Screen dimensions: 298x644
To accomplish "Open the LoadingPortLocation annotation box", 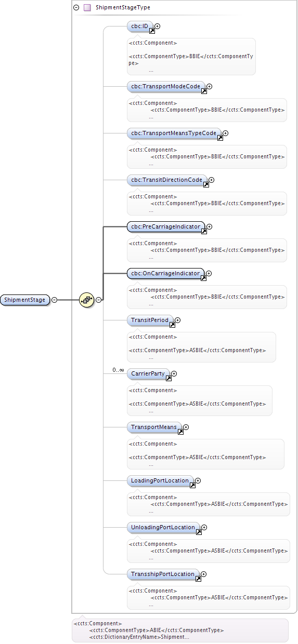I will (208, 504).
